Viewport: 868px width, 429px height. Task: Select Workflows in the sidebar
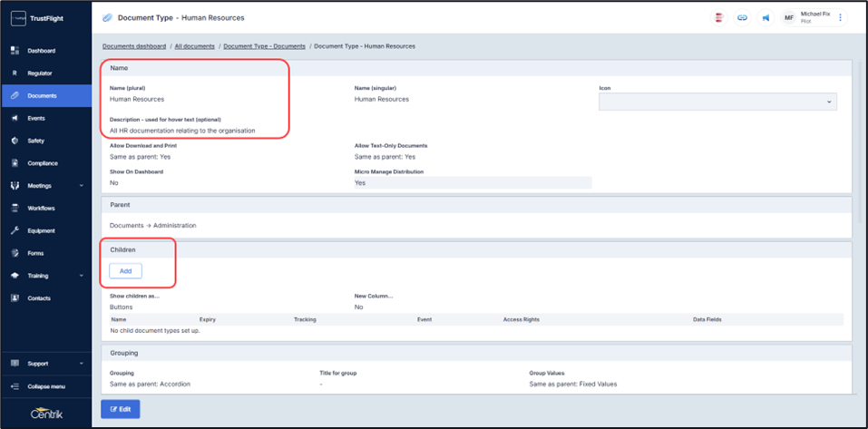pos(42,208)
